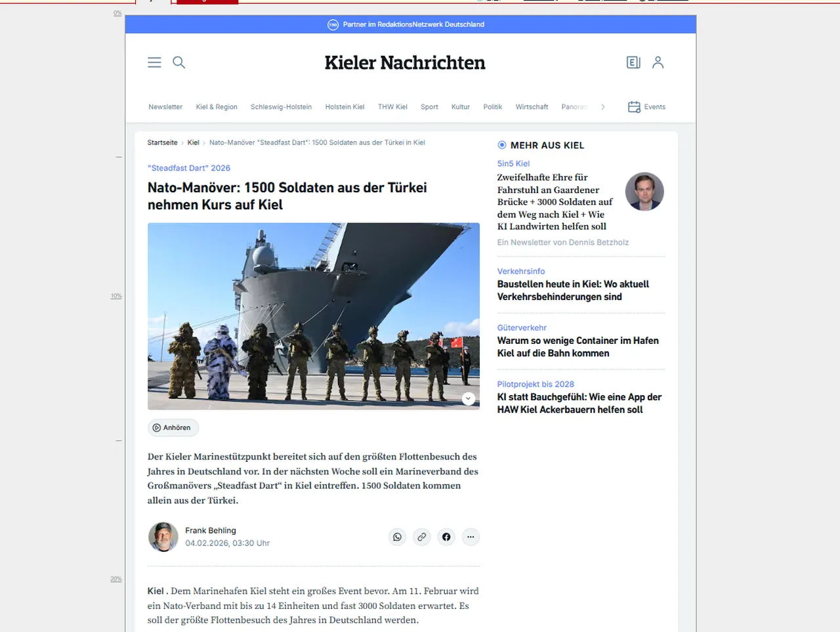Click the warship article main photo
The width and height of the screenshot is (840, 632).
pos(314,316)
